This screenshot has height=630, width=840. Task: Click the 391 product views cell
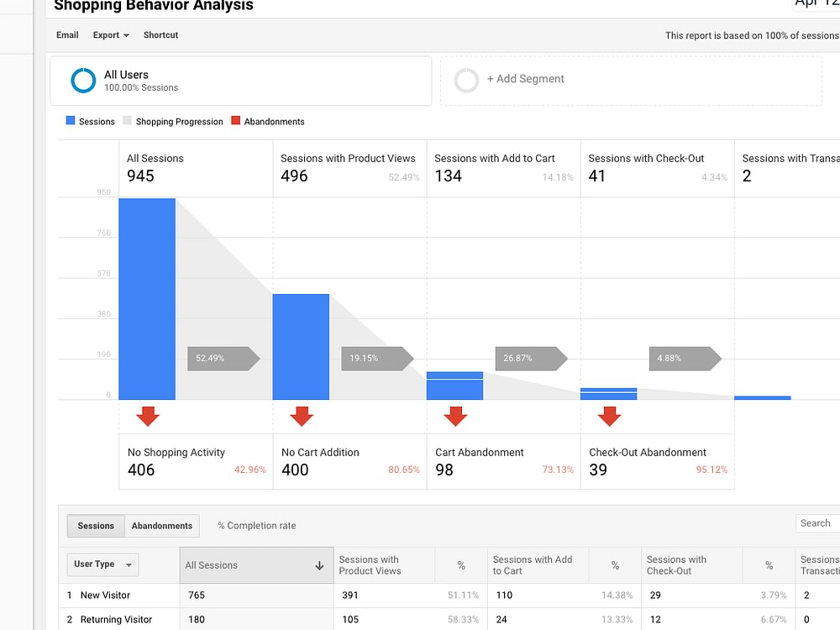(x=350, y=596)
